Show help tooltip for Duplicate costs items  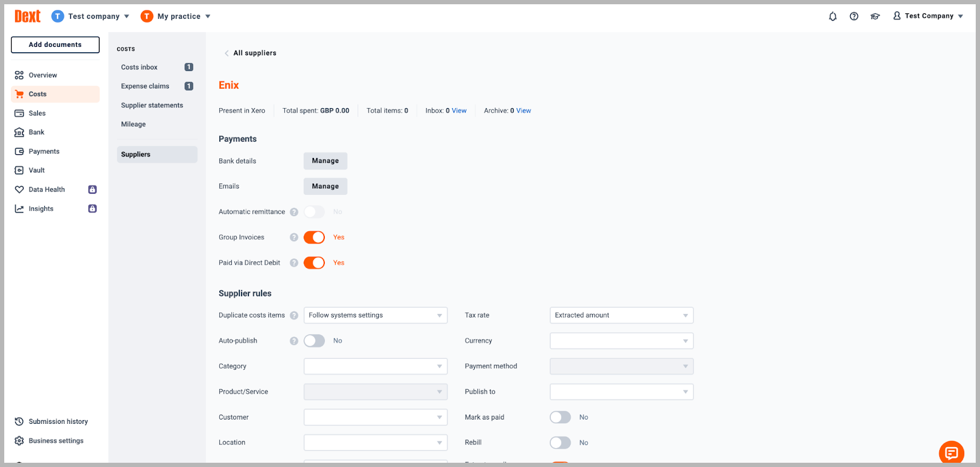(294, 315)
